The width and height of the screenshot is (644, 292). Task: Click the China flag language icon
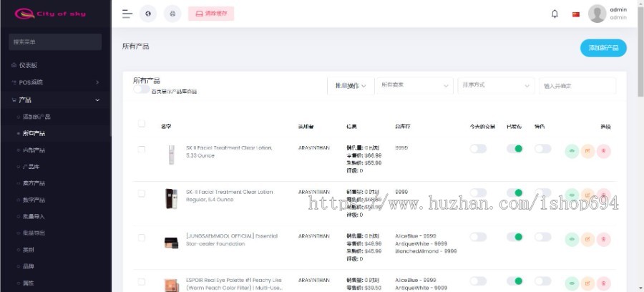(576, 14)
